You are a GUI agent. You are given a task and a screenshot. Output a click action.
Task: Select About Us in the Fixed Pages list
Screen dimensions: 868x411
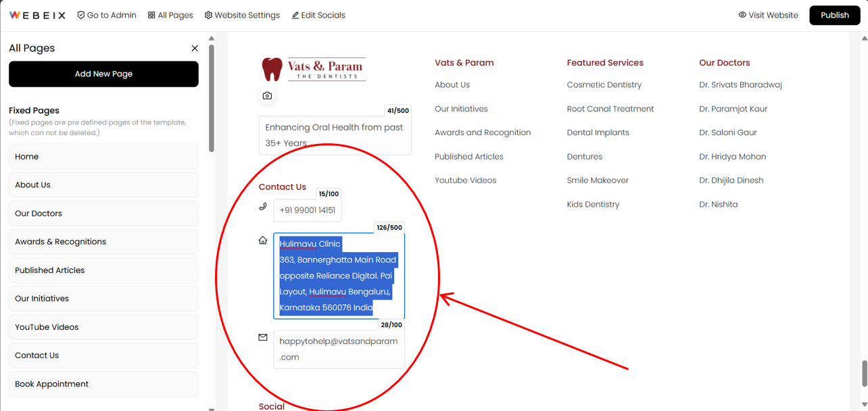pos(103,185)
